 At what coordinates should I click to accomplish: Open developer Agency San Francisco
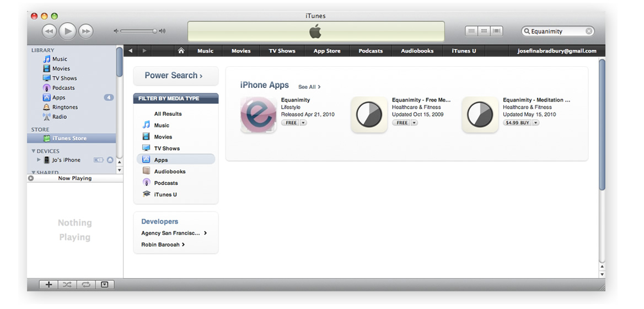(174, 233)
